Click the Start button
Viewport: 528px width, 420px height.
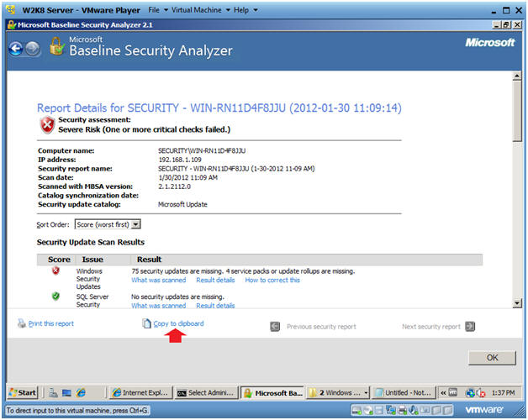(x=23, y=393)
